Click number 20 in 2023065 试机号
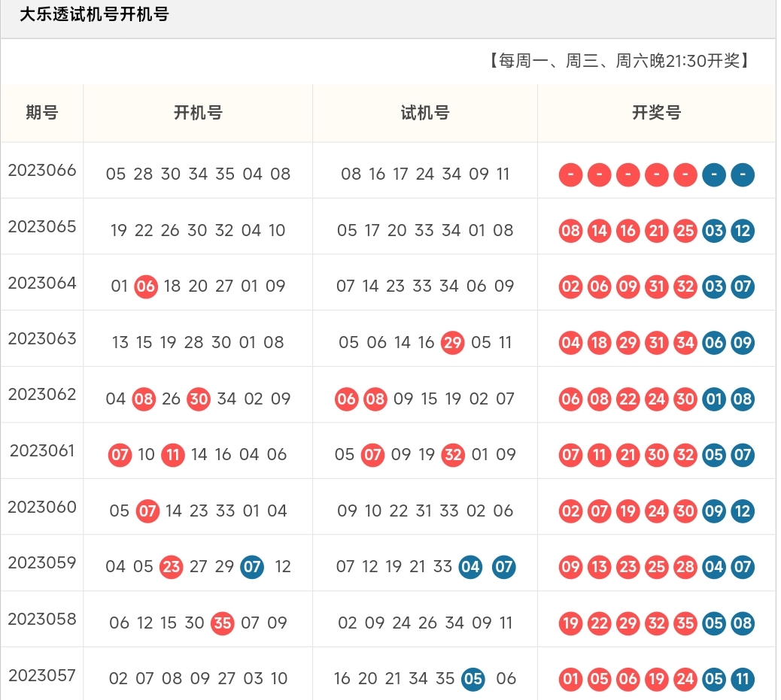The image size is (781, 700). click(397, 230)
